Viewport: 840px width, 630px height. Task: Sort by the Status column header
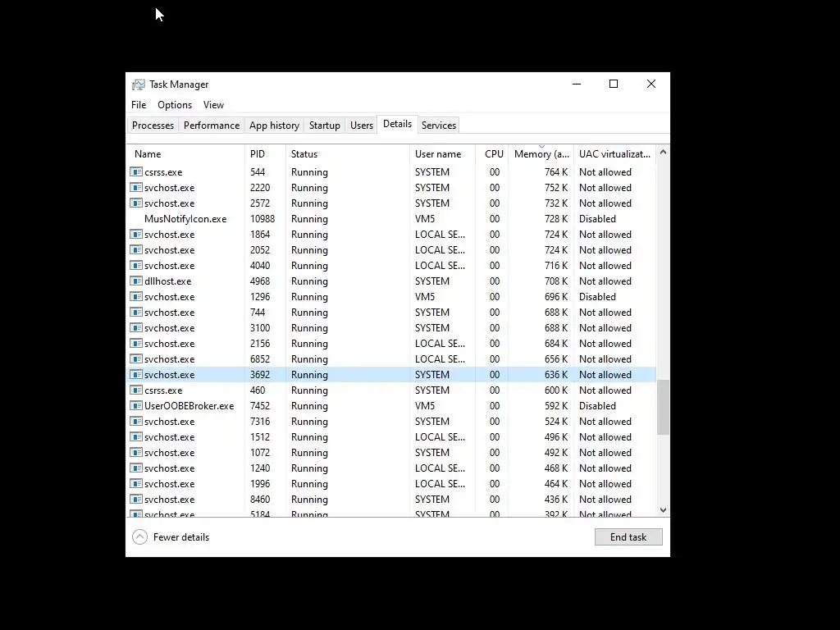pos(348,153)
